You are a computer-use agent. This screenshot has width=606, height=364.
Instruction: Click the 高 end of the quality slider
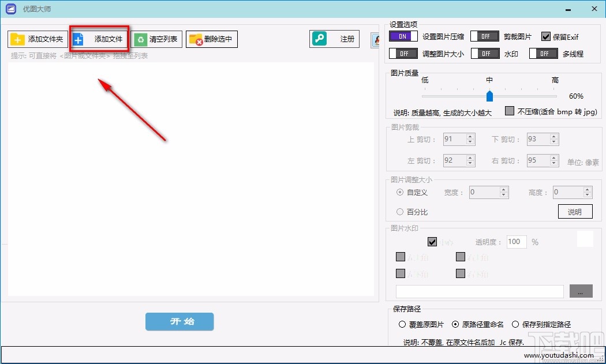tap(555, 96)
